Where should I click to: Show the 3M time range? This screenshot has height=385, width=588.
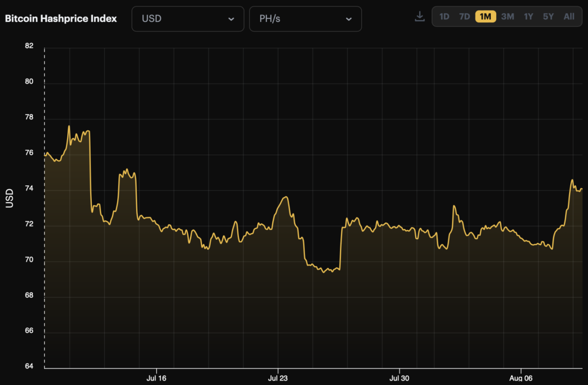pos(507,17)
